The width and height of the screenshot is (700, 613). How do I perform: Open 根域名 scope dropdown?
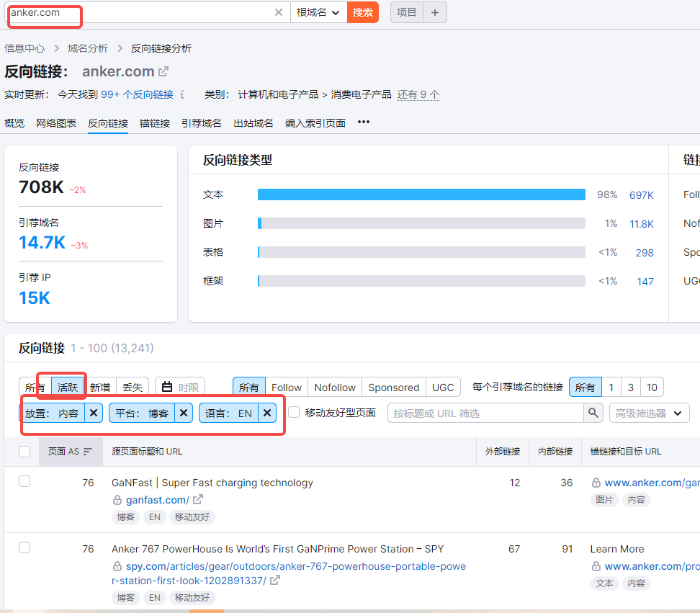tap(318, 12)
